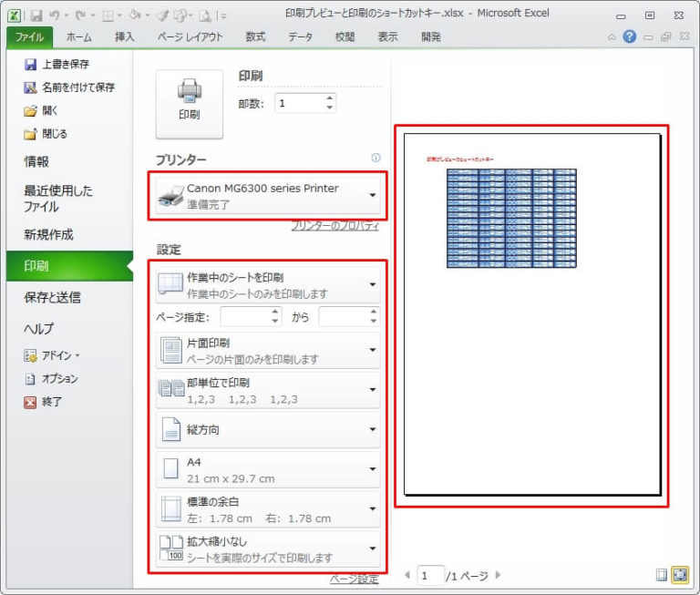This screenshot has height=595, width=700.
Task: Open the 縦方向 (portrait orientation) dropdown
Action: [268, 430]
